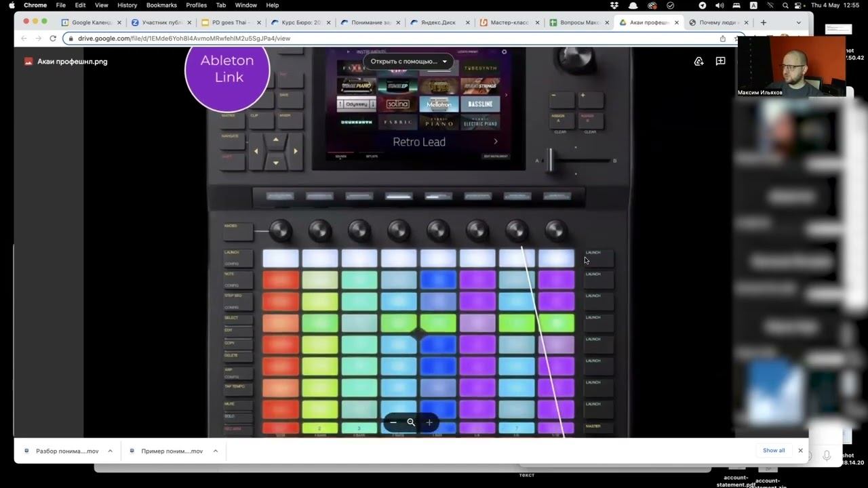Viewport: 868px width, 488px height.
Task: Open the 'Открыть с помощью' dropdown
Action: click(x=408, y=61)
